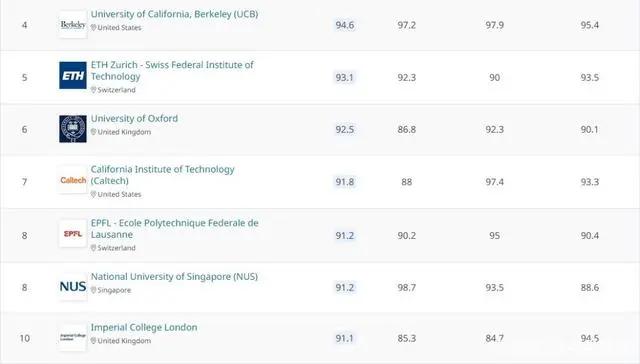Click ETH Zurich's overall score 93.1
This screenshot has width=640, height=364.
pyautogui.click(x=344, y=78)
